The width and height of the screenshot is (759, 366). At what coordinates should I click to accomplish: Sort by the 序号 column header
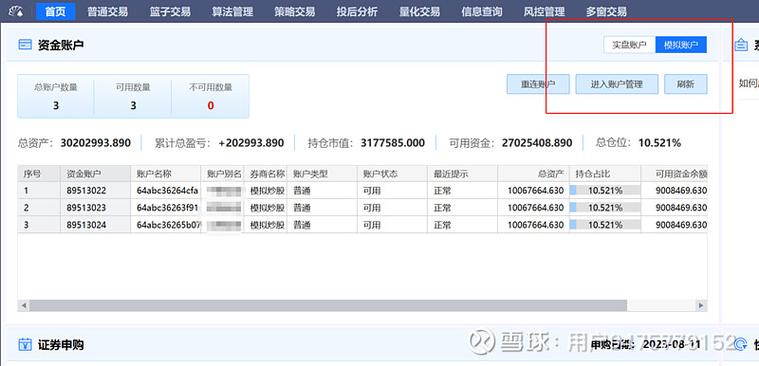click(39, 173)
